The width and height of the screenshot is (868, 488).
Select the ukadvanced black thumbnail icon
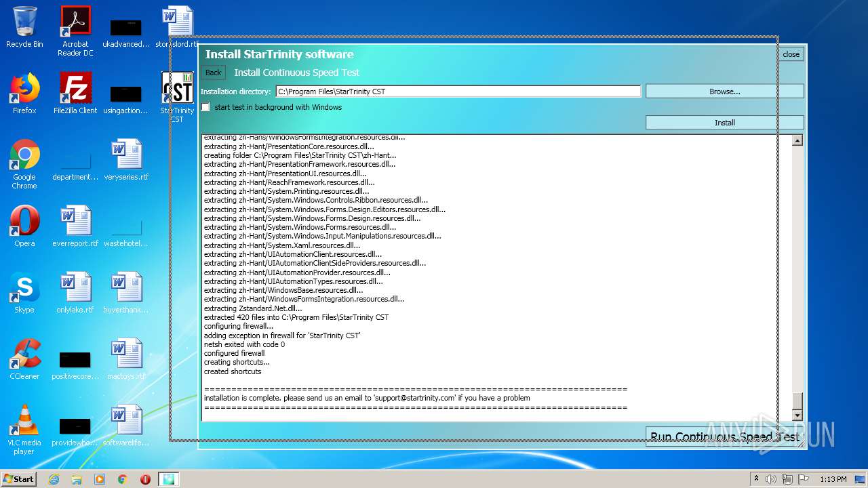[126, 33]
